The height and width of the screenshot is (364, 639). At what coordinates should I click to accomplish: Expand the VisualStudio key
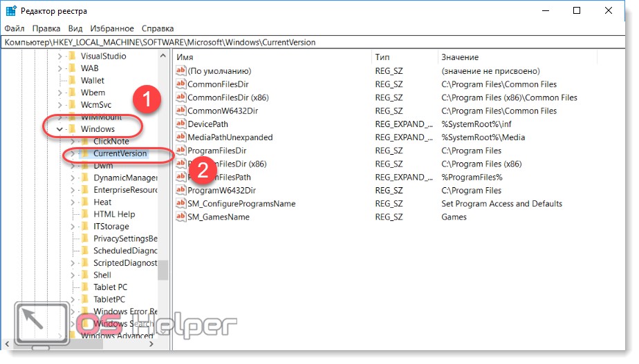point(59,56)
